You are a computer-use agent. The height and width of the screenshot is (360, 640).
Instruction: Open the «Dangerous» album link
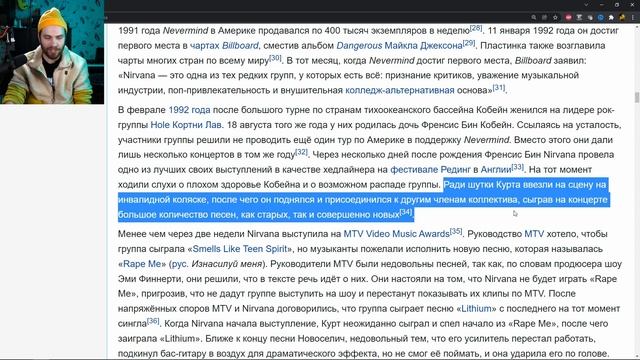(359, 46)
